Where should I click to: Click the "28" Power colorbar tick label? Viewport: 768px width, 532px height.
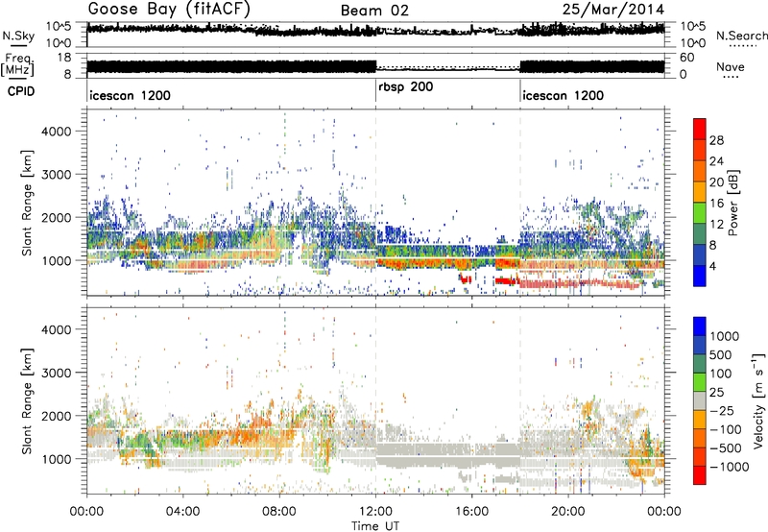[x=716, y=140]
